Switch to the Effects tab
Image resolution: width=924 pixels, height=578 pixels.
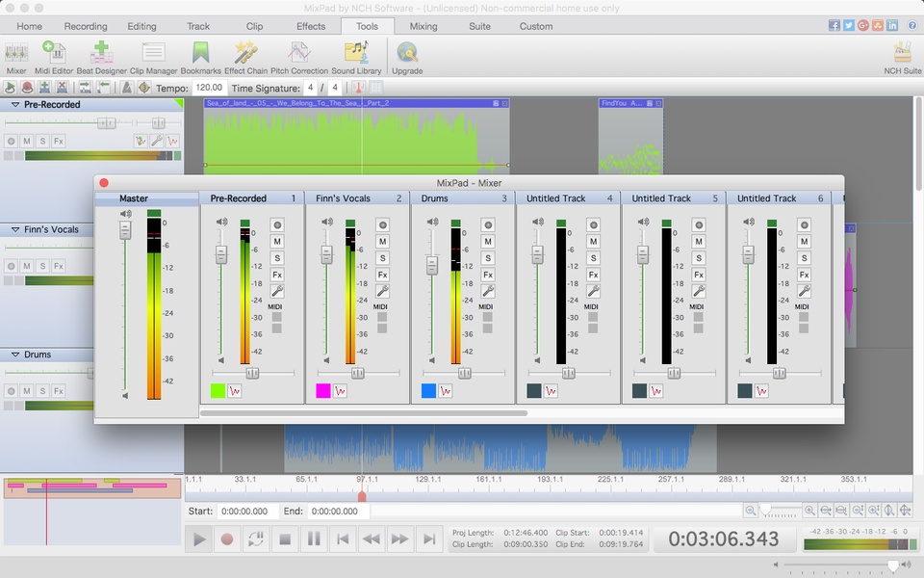click(x=311, y=26)
